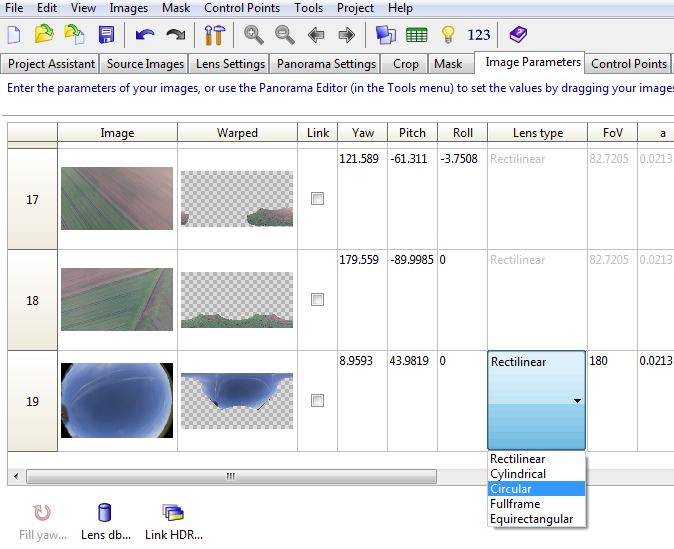Click the fisheye sky thumbnail of image 19
This screenshot has height=549, width=674.
click(117, 401)
